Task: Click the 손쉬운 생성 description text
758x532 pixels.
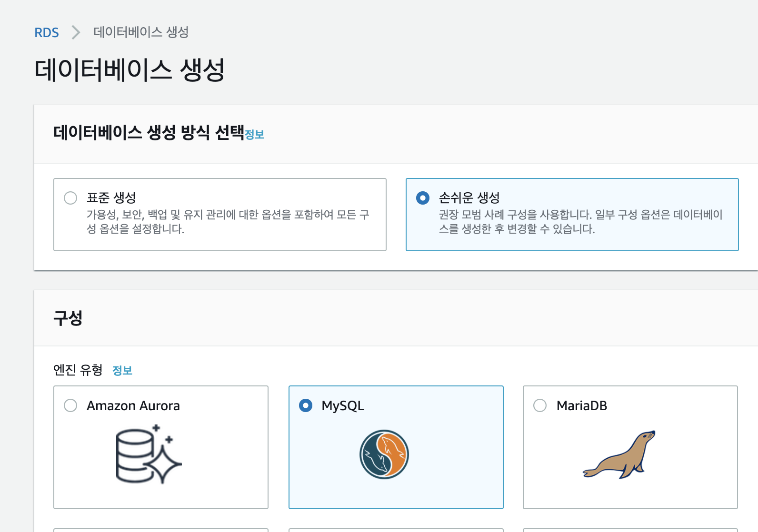Action: 581,222
